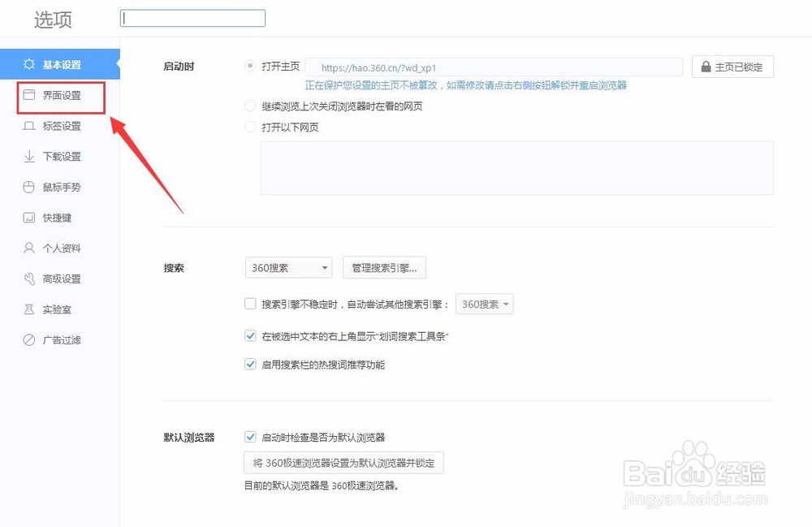This screenshot has height=527, width=812.
Task: Click the window icon beside 界面设置
Action: coord(29,95)
